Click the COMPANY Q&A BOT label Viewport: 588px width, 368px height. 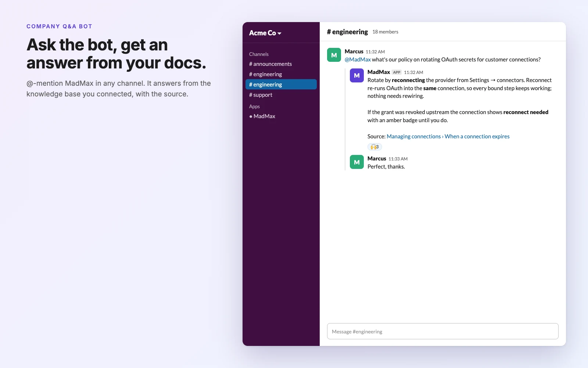[x=59, y=26]
